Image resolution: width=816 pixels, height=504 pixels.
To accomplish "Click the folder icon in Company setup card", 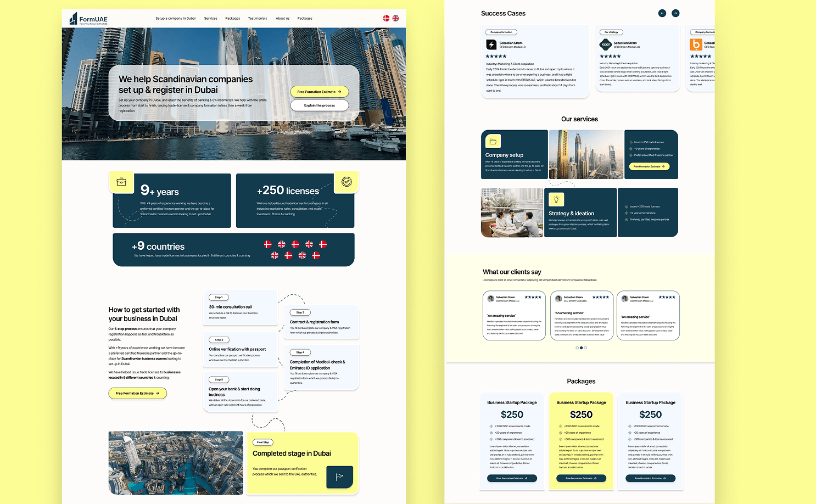I will click(x=493, y=142).
